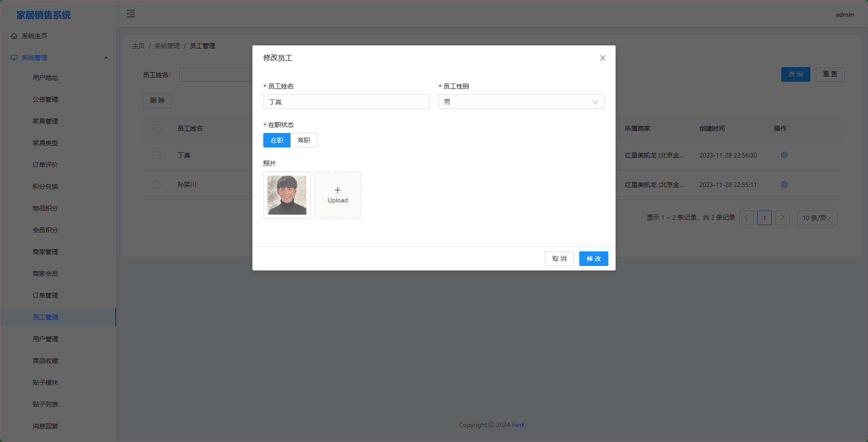Viewport: 868px width, 442px height.
Task: Click creation time 2023-11-28 22:55:11
Action: (728, 185)
